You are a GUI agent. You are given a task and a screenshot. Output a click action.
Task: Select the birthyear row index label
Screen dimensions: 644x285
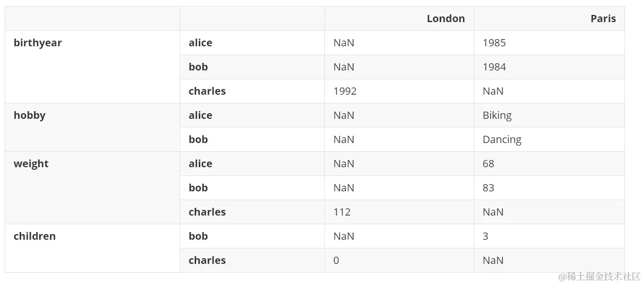tap(38, 43)
